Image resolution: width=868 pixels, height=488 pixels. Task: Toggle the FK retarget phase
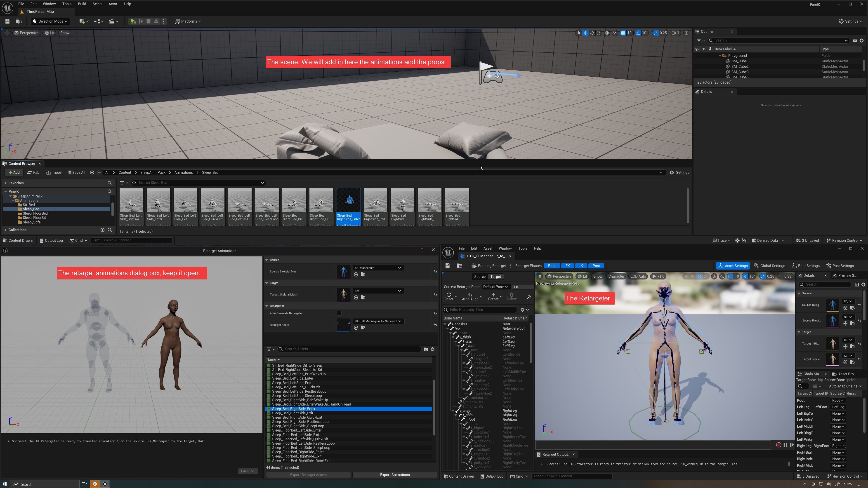pos(567,266)
